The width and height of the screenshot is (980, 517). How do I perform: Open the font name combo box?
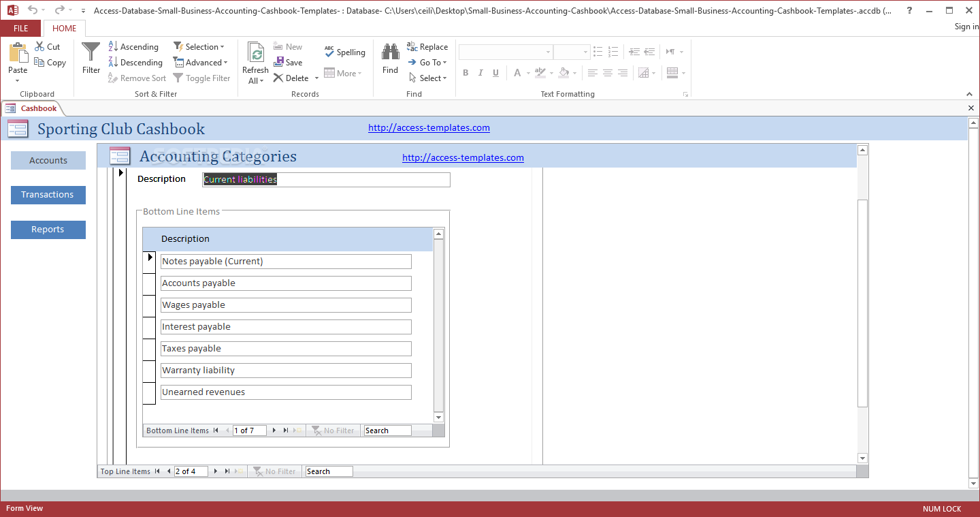(x=505, y=52)
